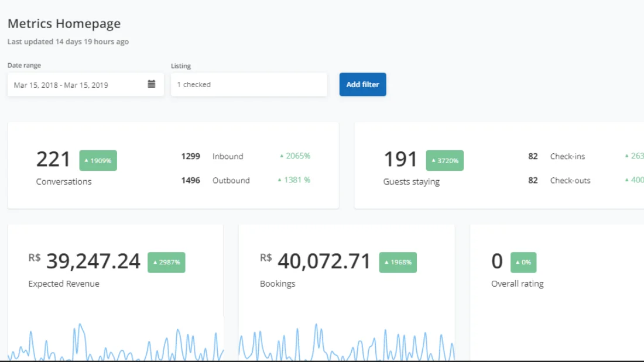
Task: Click the Outbound messages count row
Action: click(x=246, y=180)
